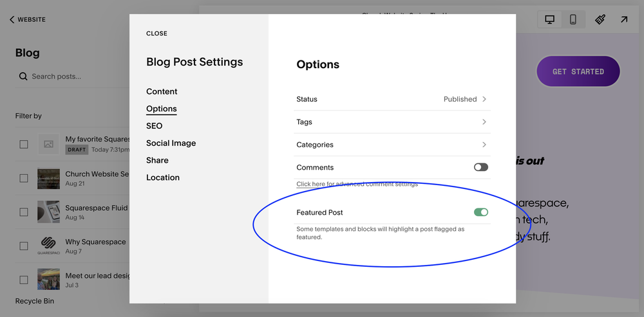This screenshot has width=644, height=317.
Task: Check the My favorite Squarespace post box
Action: [24, 144]
